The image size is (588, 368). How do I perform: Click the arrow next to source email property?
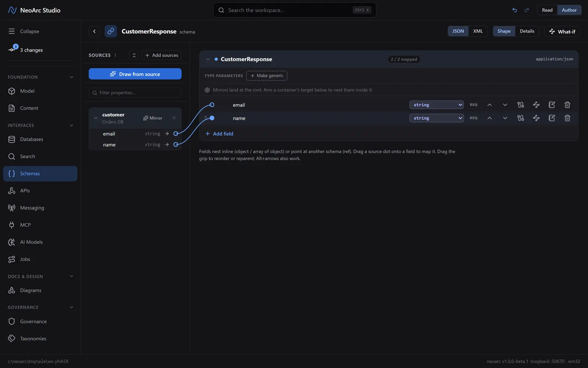coord(167,134)
